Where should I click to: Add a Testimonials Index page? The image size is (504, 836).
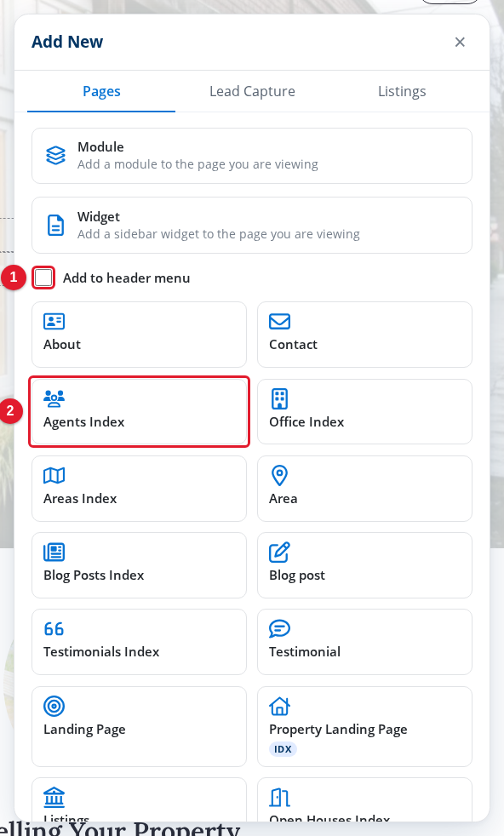click(140, 642)
